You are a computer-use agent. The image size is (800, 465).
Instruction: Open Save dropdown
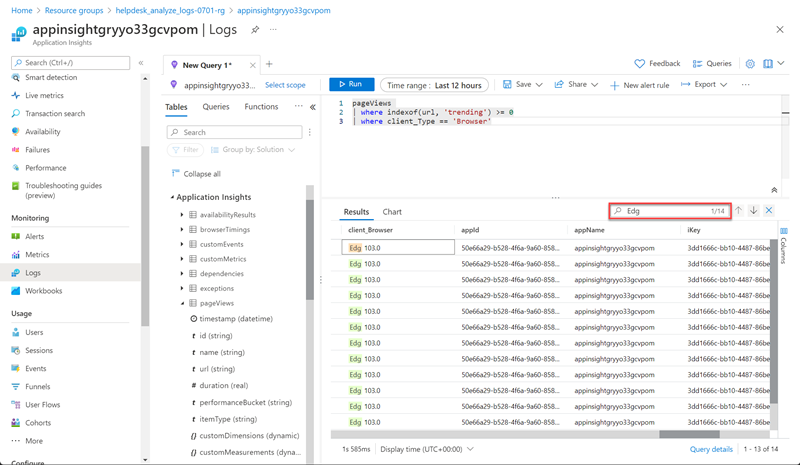[x=522, y=85]
